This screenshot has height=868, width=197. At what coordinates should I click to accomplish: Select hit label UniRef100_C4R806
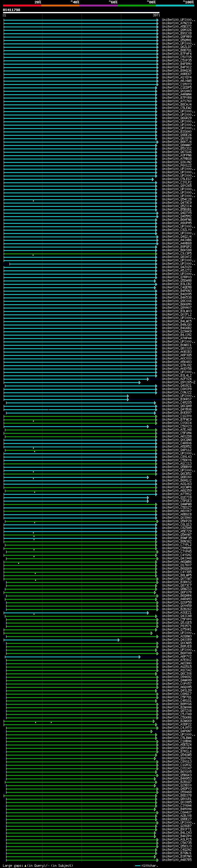click(x=177, y=443)
